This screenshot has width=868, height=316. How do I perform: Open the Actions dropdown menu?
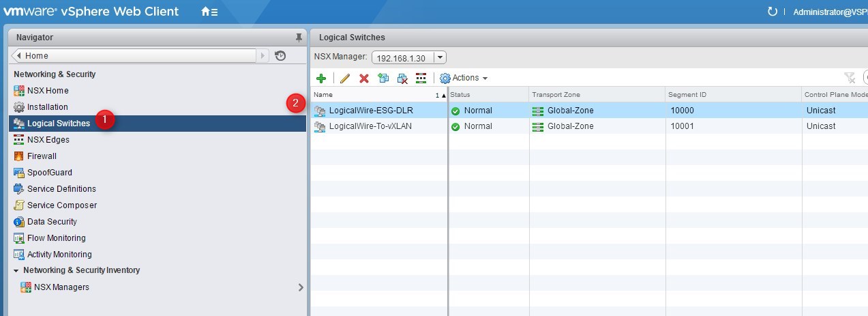(464, 78)
